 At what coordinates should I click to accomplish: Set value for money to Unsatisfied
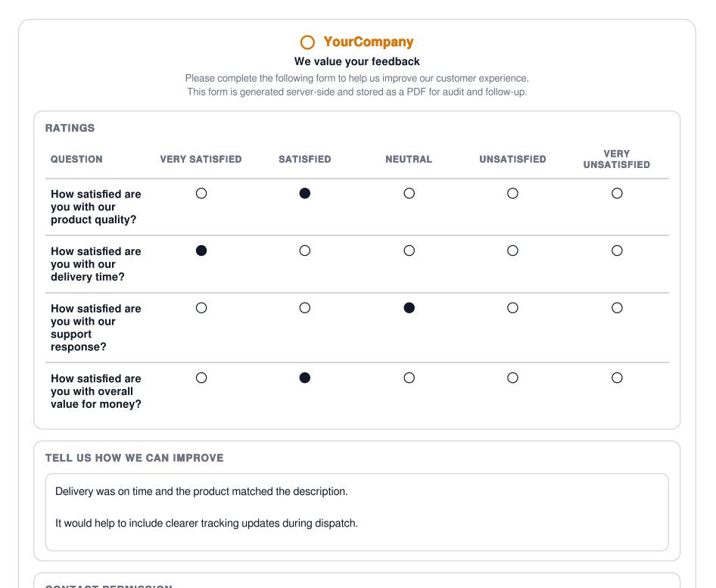tap(513, 378)
